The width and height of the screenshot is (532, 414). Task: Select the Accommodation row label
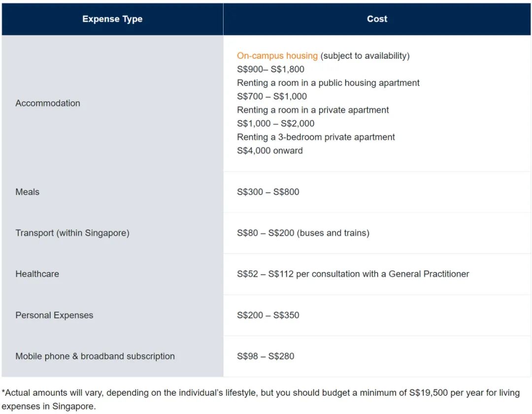click(x=48, y=103)
